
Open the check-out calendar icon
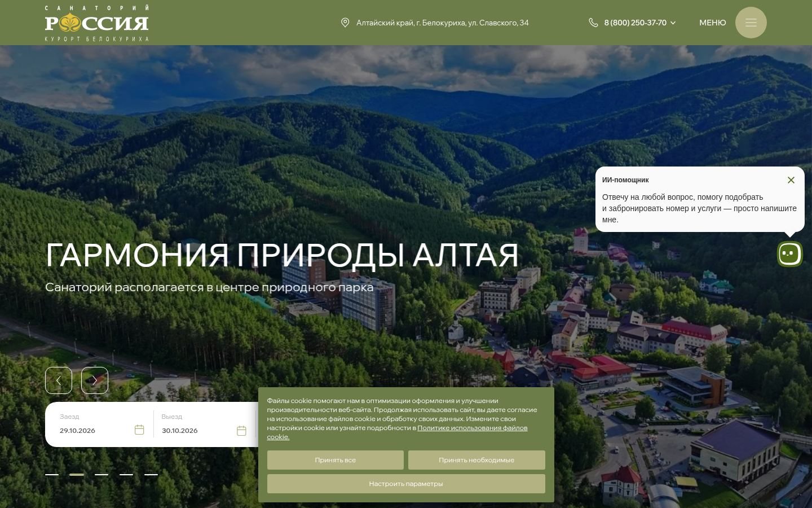click(x=241, y=431)
